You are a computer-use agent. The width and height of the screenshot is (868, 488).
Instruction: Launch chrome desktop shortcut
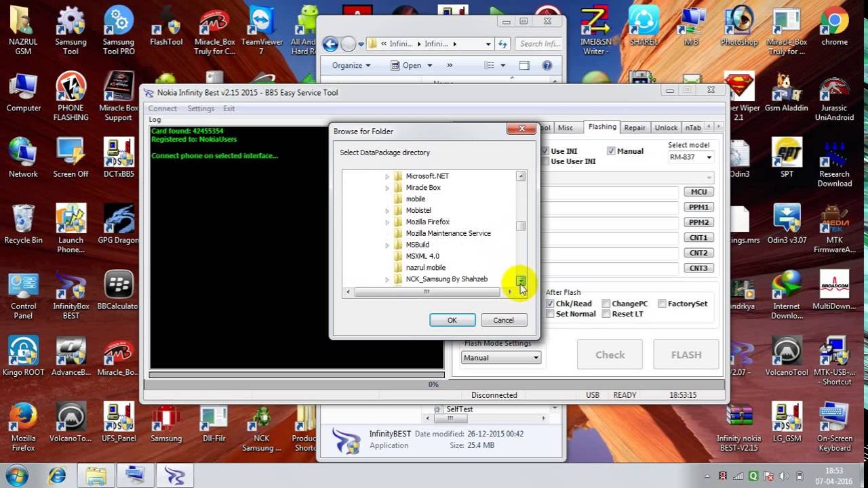(834, 27)
